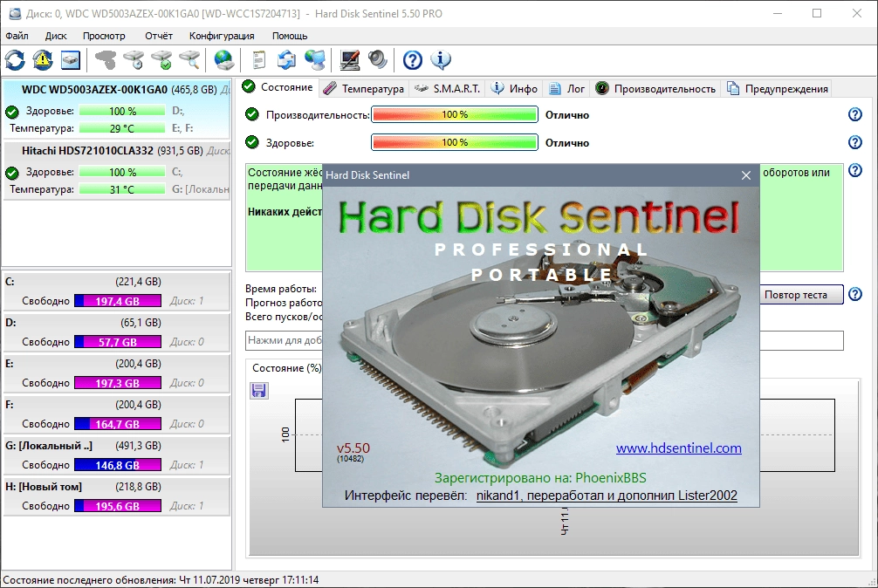Click the translator credit link nikand1 Lister2002
The image size is (878, 588).
607,496
